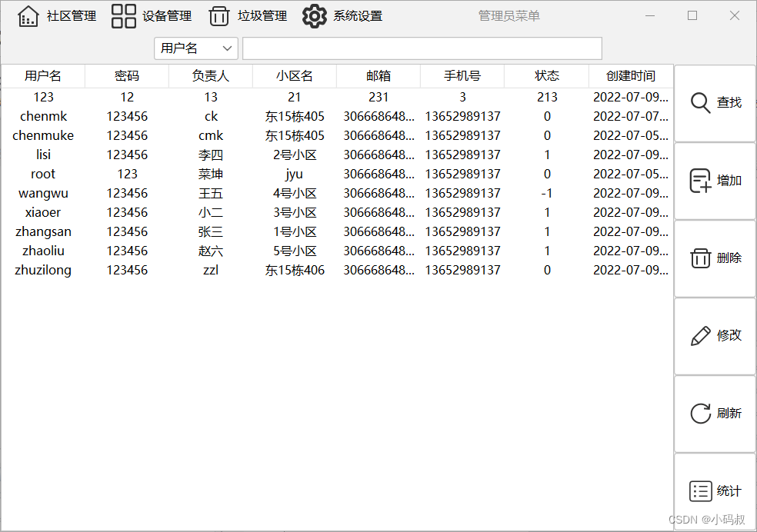Click the 增加 button label
The image size is (757, 532).
point(729,181)
